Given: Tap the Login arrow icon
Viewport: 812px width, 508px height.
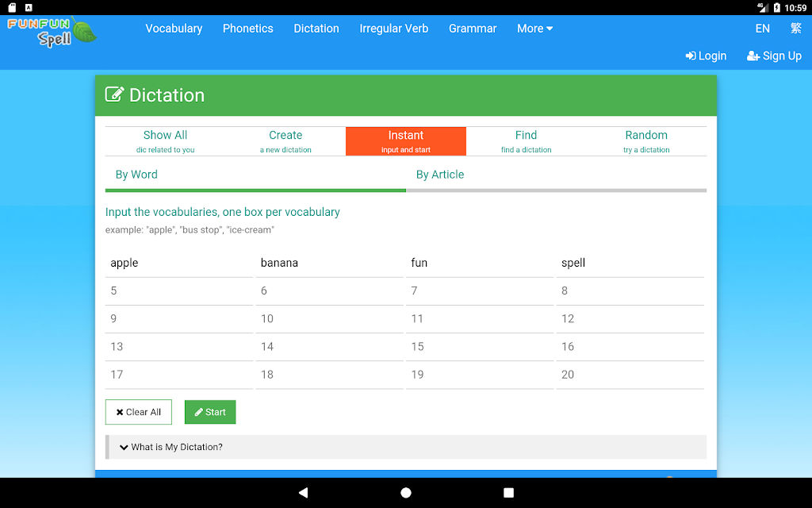Looking at the screenshot, I should tap(691, 56).
